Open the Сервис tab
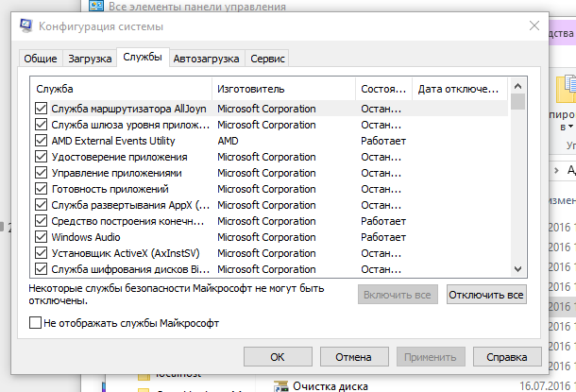The width and height of the screenshot is (576, 392). click(x=267, y=59)
